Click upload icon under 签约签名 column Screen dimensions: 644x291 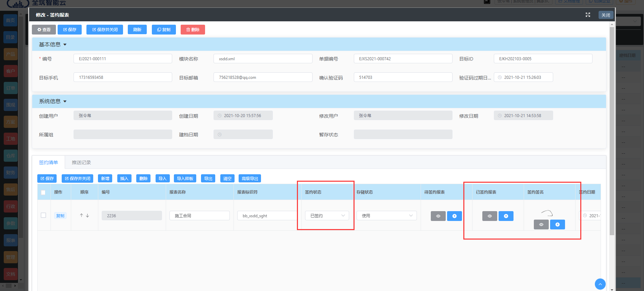[x=557, y=224]
